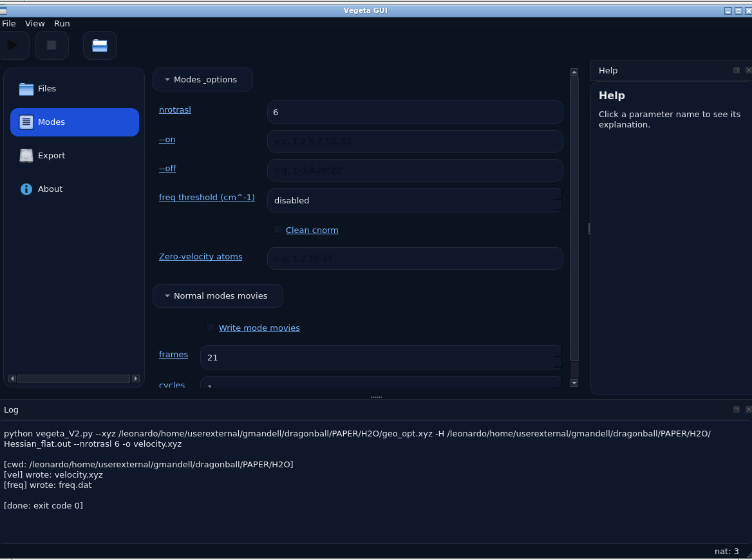The image size is (752, 560).
Task: Click the freq threshold spin box
Action: [x=415, y=200]
